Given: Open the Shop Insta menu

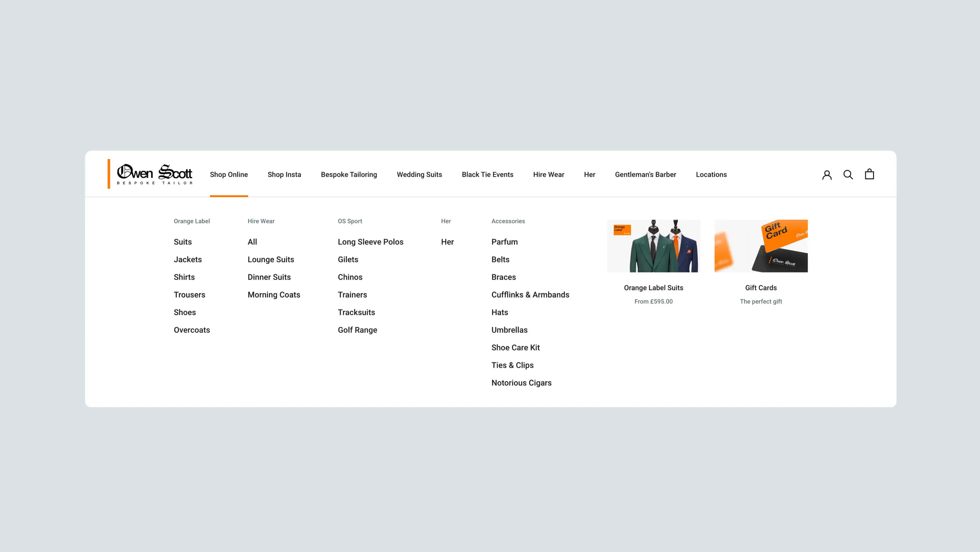Looking at the screenshot, I should point(284,175).
